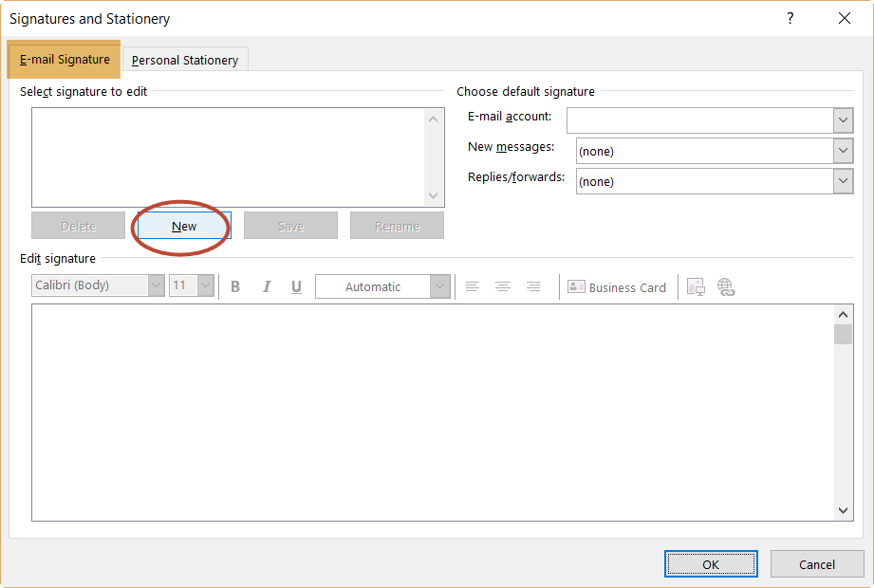Toggle Bold formatting in signature toolbar
This screenshot has width=874, height=588.
pyautogui.click(x=235, y=286)
